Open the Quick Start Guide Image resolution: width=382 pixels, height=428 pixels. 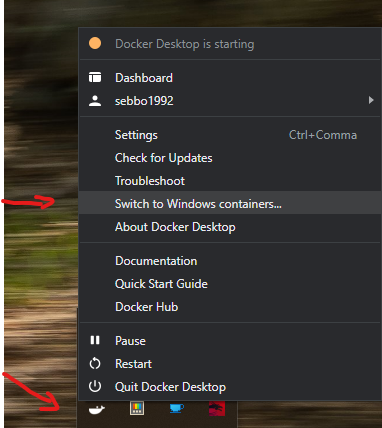(230, 284)
